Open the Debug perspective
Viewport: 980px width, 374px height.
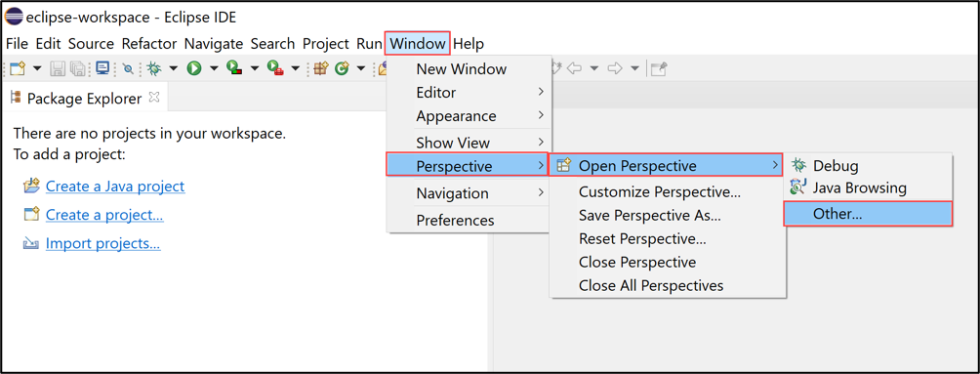click(869, 166)
